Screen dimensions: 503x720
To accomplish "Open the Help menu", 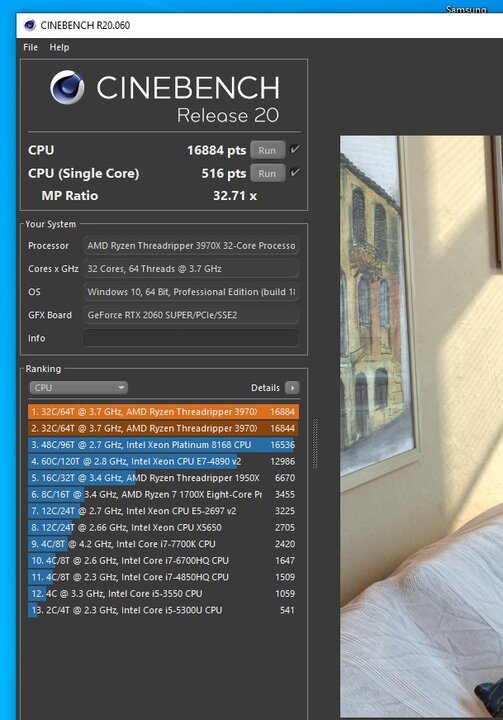I will click(59, 47).
